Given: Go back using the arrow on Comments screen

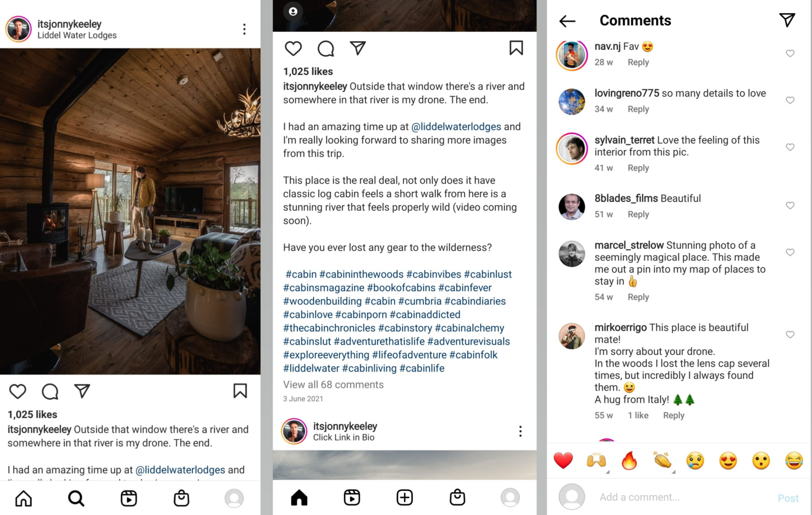Looking at the screenshot, I should [x=566, y=21].
